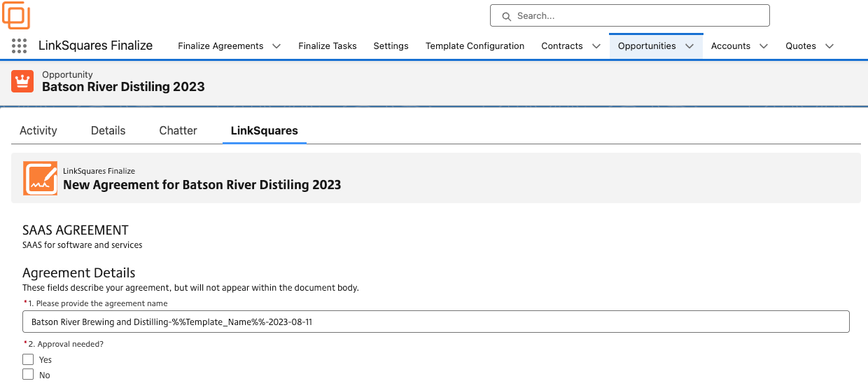Select the LinkSquares tab
868x386 pixels.
point(265,130)
